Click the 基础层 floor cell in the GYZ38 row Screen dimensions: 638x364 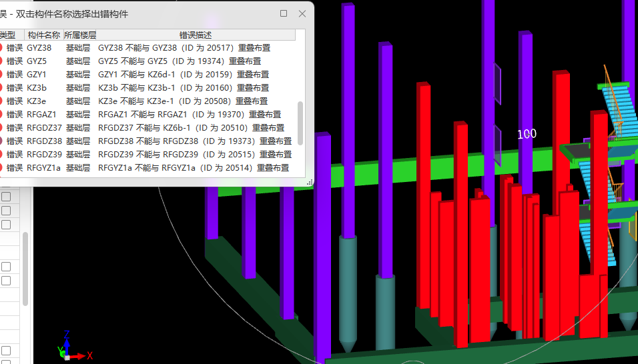78,48
